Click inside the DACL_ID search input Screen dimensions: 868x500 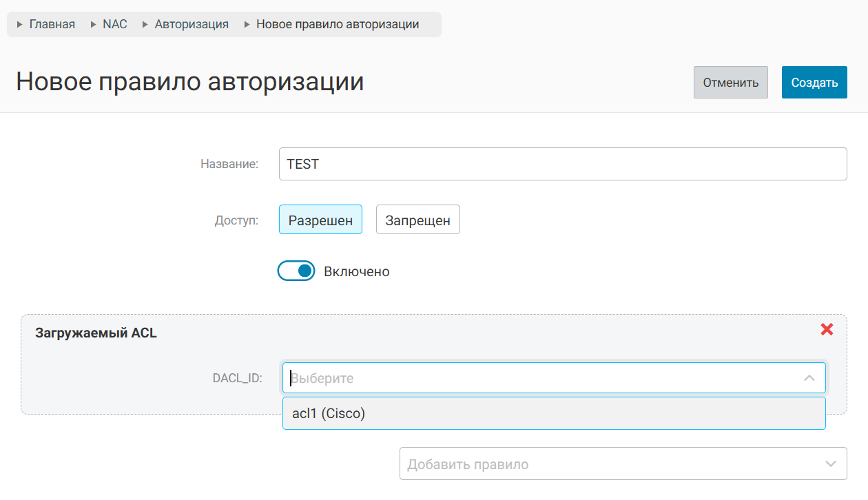(x=537, y=378)
